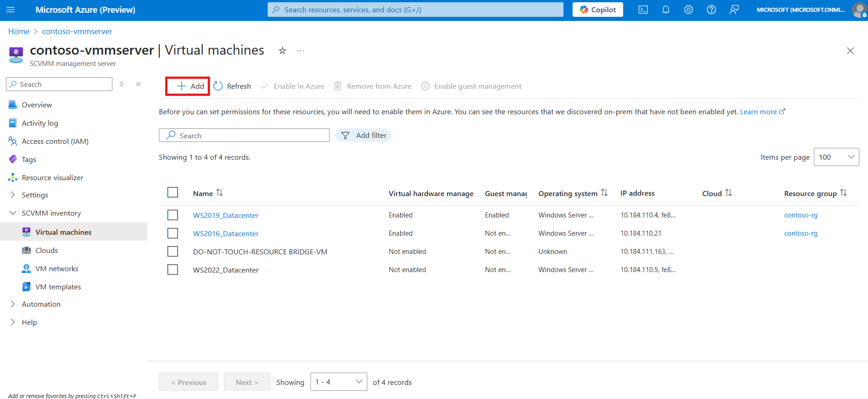The height and width of the screenshot is (399, 868).
Task: Open contoso-rg link for WS2016_Datacenter
Action: pyautogui.click(x=801, y=233)
